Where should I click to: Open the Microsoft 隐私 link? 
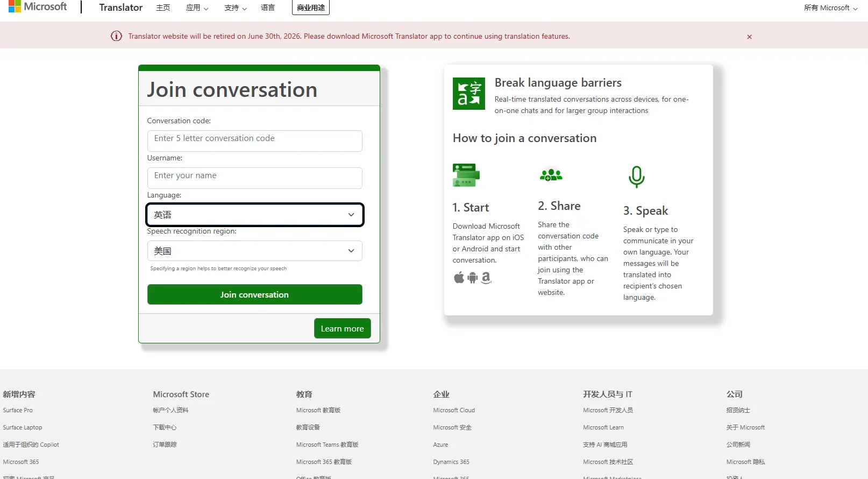click(745, 462)
